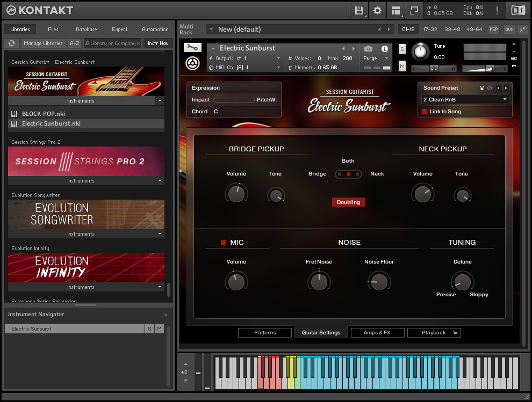Click the instrument volume slider
This screenshot has height=402, width=532.
[x=485, y=69]
